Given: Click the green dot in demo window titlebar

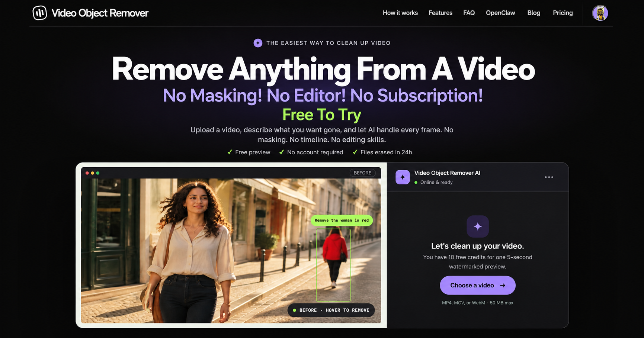Looking at the screenshot, I should click(x=97, y=173).
